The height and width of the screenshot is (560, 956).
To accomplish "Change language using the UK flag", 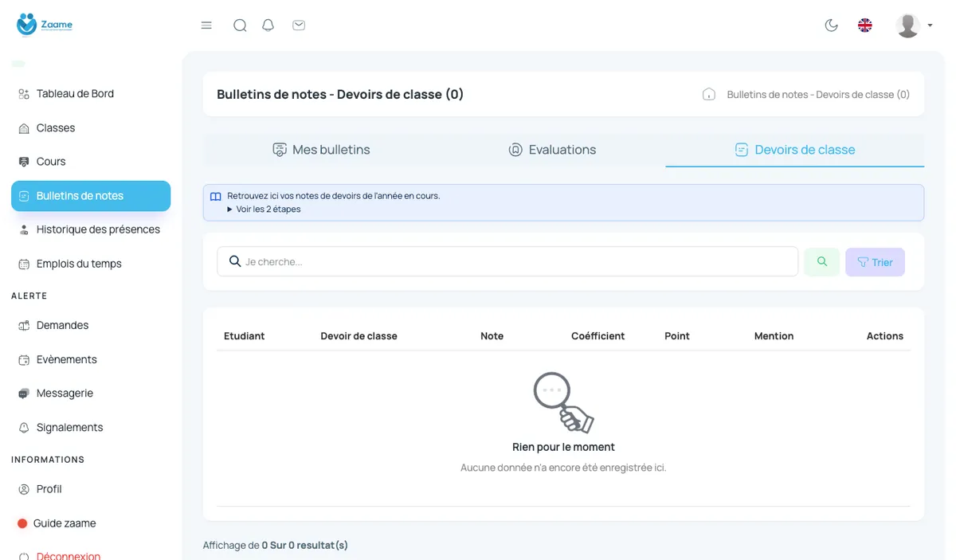I will [x=865, y=25].
